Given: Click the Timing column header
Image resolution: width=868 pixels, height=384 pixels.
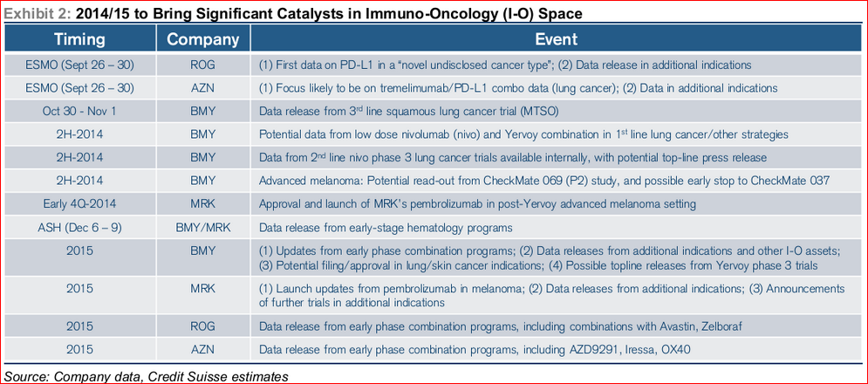Looking at the screenshot, I should click(80, 39).
